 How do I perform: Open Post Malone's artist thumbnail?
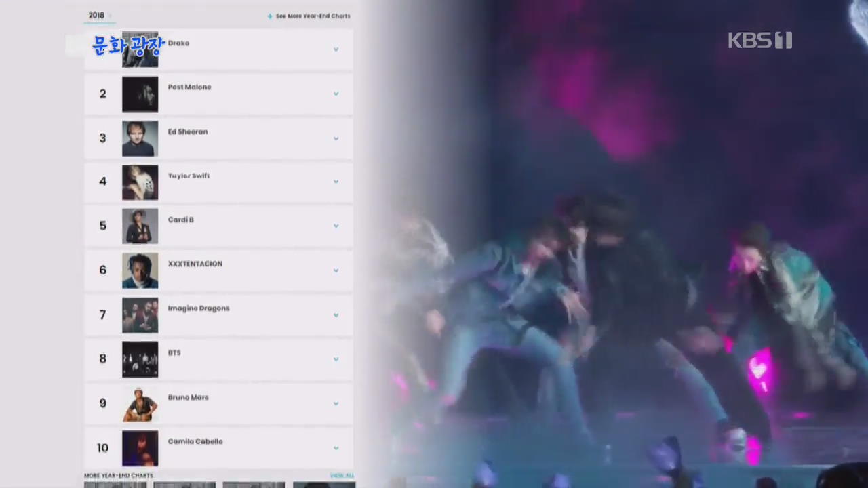(140, 94)
